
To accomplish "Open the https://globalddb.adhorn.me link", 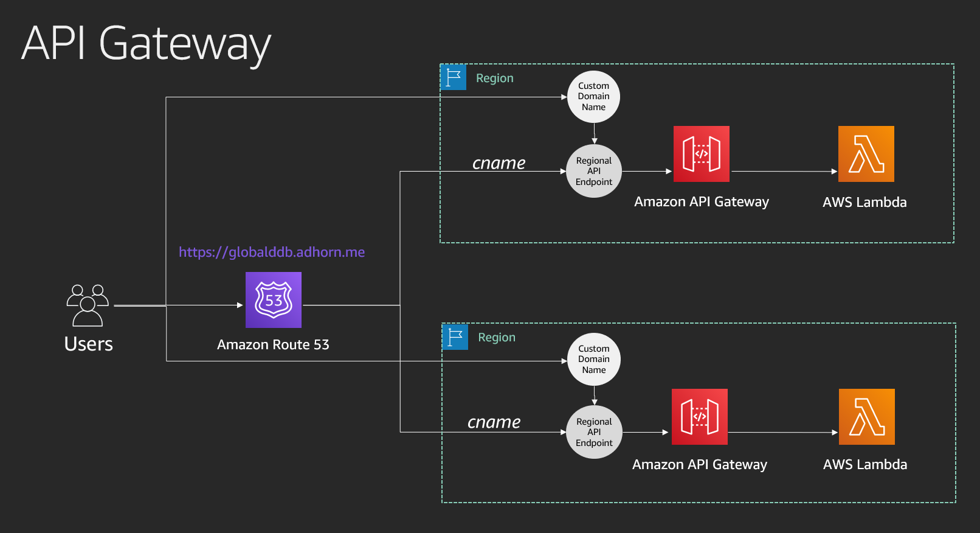I will 272,252.
